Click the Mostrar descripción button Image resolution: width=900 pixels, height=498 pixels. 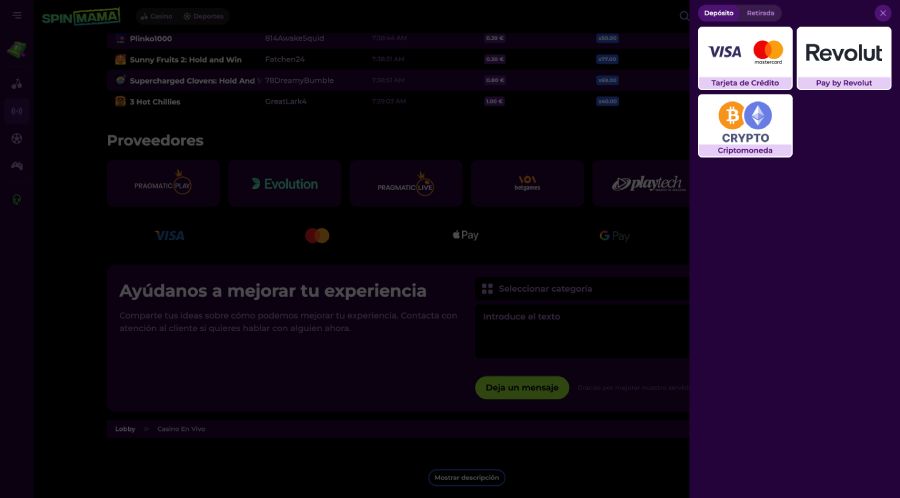pos(467,478)
